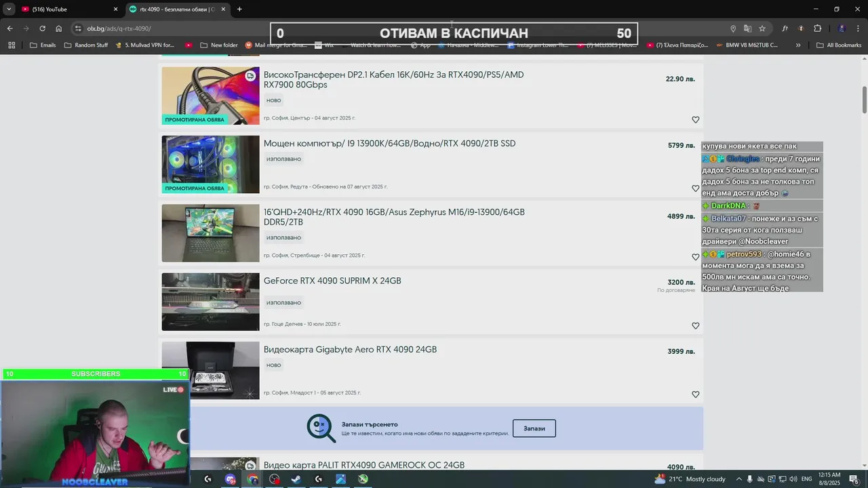Screen dimensions: 868x488
Task: Click the SUPRIM X graphics card thumbnail
Action: click(x=210, y=302)
